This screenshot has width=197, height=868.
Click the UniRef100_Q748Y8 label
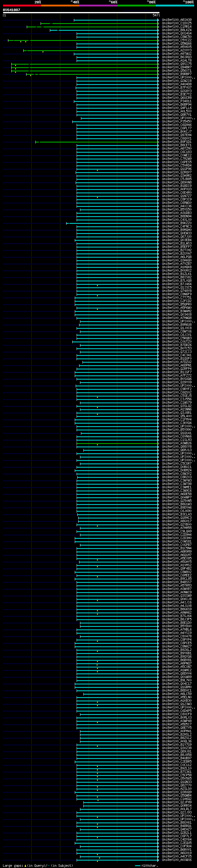tap(176, 291)
